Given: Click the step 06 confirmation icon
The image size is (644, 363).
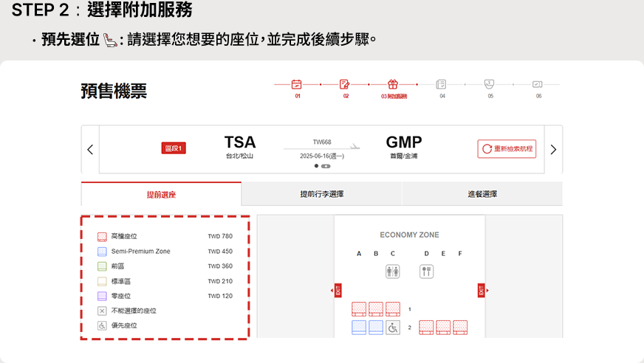Looking at the screenshot, I should [537, 84].
